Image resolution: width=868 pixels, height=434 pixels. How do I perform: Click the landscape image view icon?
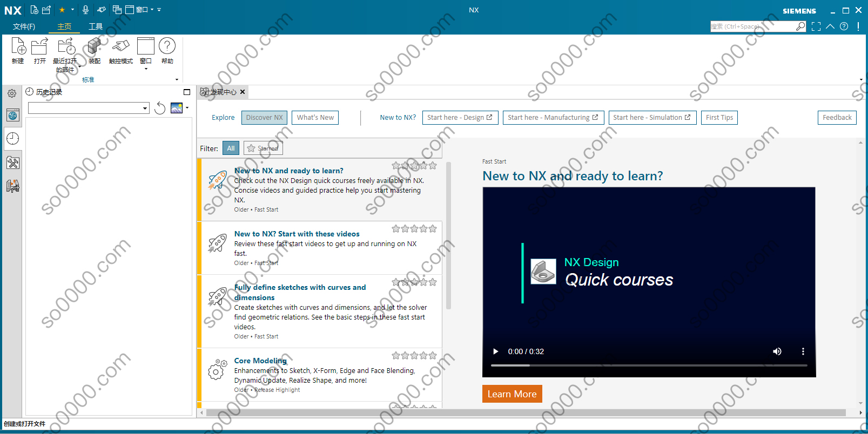(177, 108)
